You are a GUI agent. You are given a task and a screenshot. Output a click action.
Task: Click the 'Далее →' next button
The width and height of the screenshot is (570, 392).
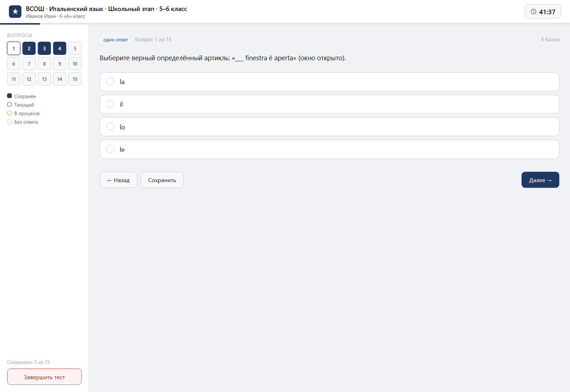(540, 180)
